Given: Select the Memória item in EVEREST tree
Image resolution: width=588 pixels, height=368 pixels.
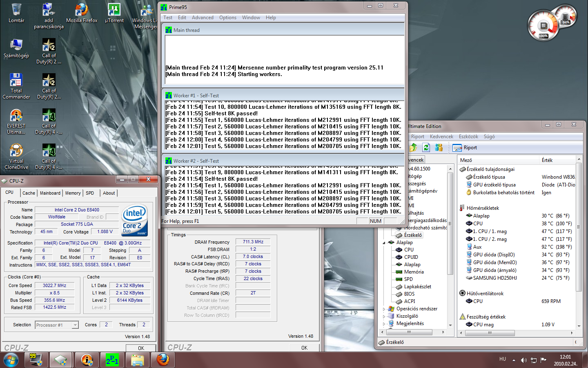Looking at the screenshot, I should 414,272.
